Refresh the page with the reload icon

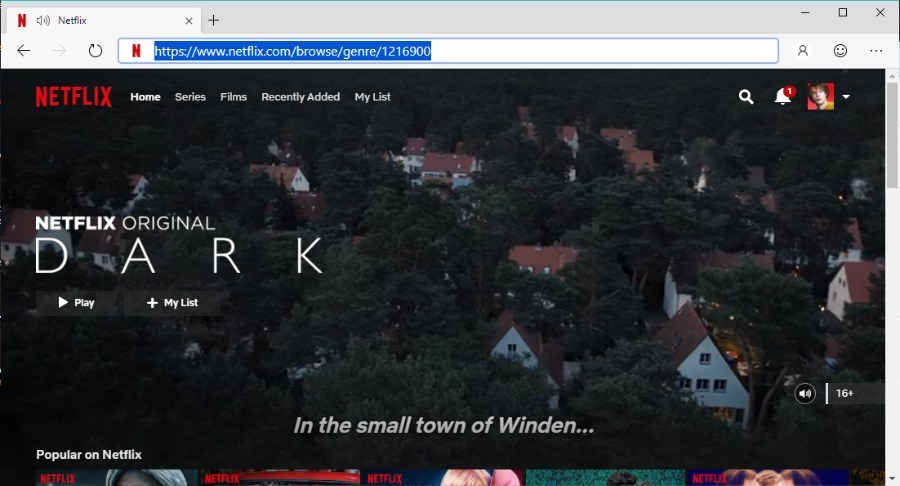[x=96, y=51]
